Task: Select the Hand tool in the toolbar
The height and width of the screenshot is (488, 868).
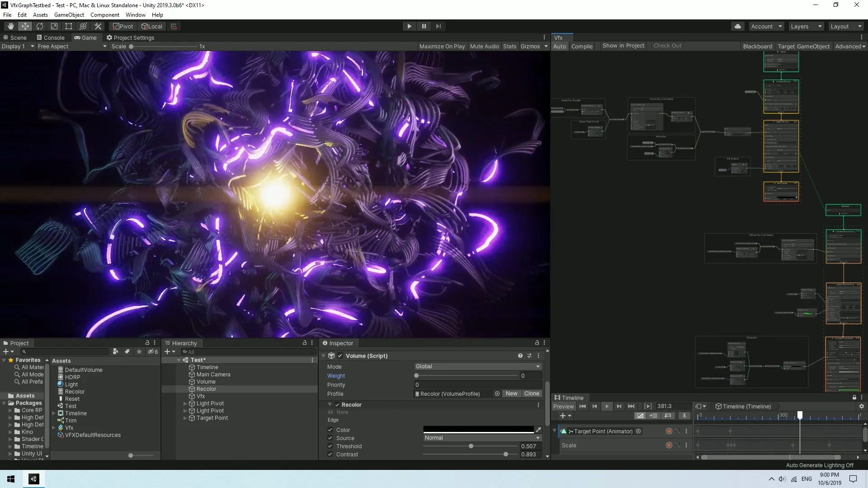Action: [9, 26]
